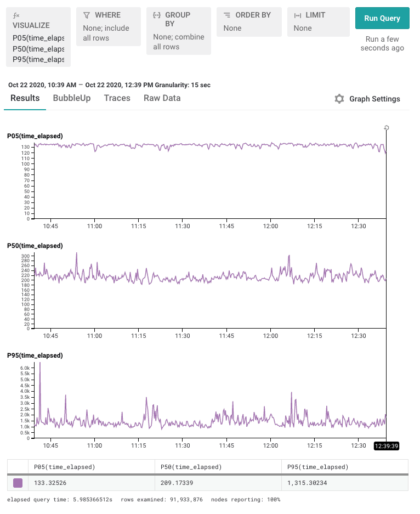
Task: Select the Raw Data tab
Action: (x=162, y=98)
